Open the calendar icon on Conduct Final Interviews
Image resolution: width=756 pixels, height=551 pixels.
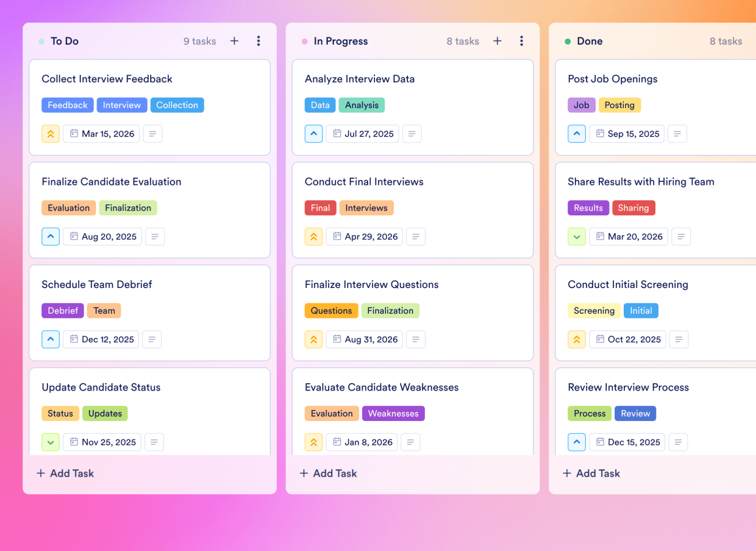338,236
